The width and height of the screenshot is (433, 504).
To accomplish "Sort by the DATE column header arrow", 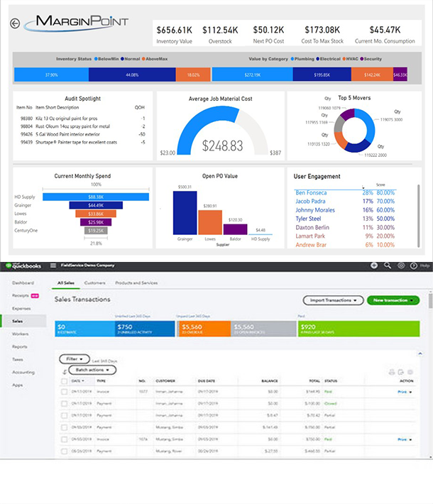I will [83, 381].
